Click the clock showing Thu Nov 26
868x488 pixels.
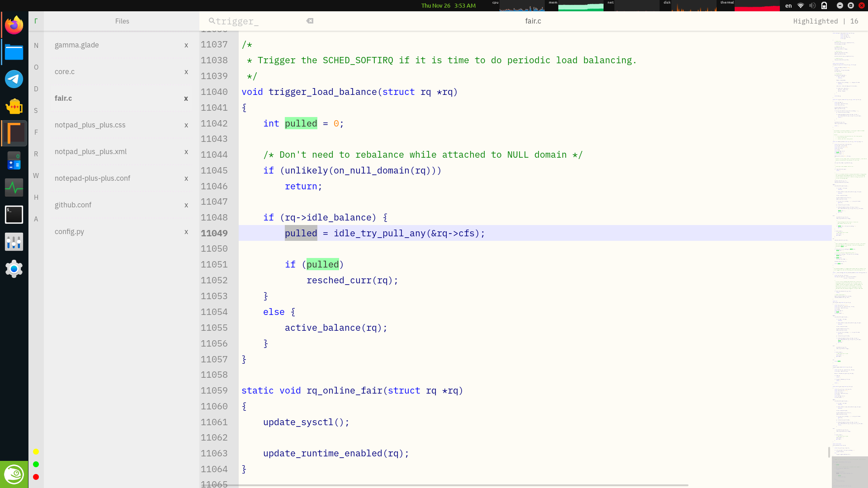448,5
